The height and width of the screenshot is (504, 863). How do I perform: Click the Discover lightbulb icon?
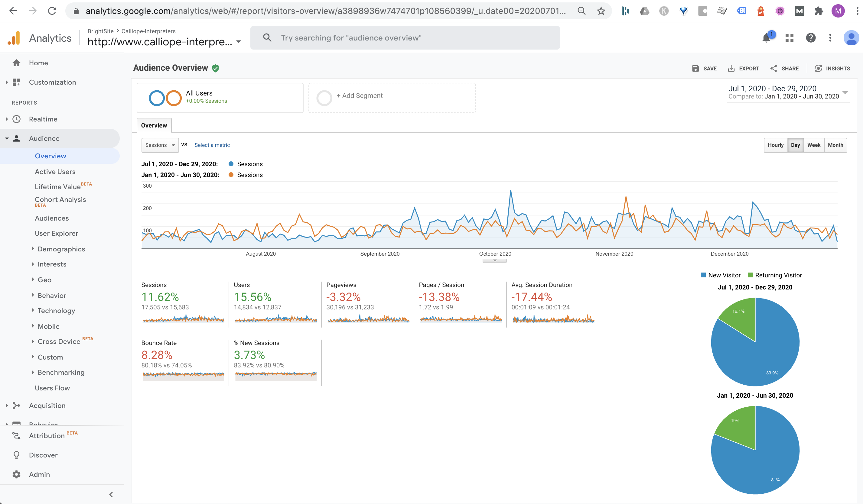point(16,455)
